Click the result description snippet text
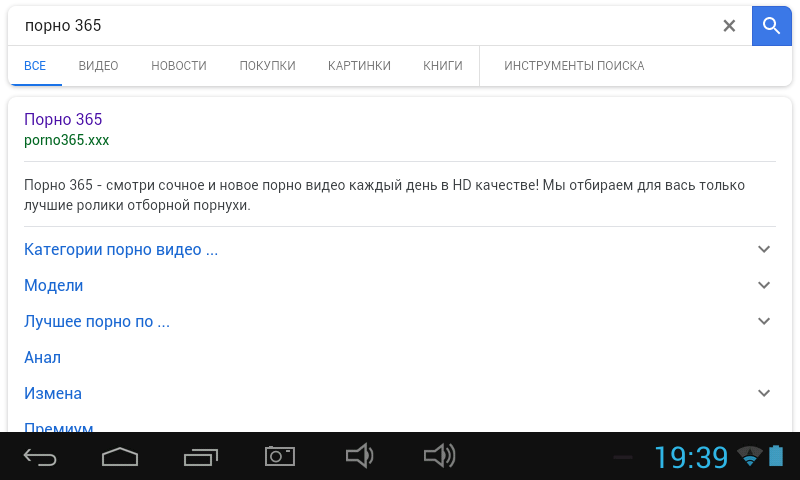 [x=384, y=195]
